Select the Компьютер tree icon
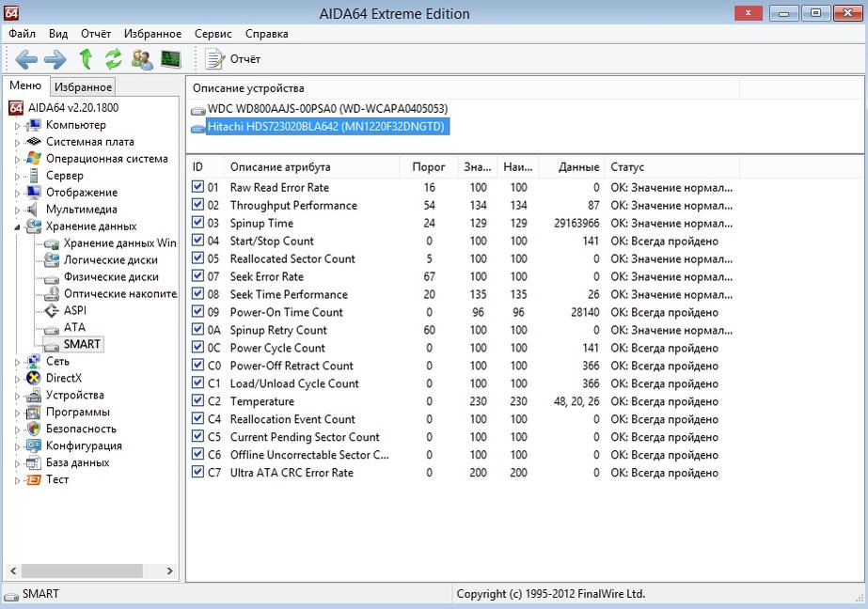This screenshot has height=609, width=868. coord(34,125)
